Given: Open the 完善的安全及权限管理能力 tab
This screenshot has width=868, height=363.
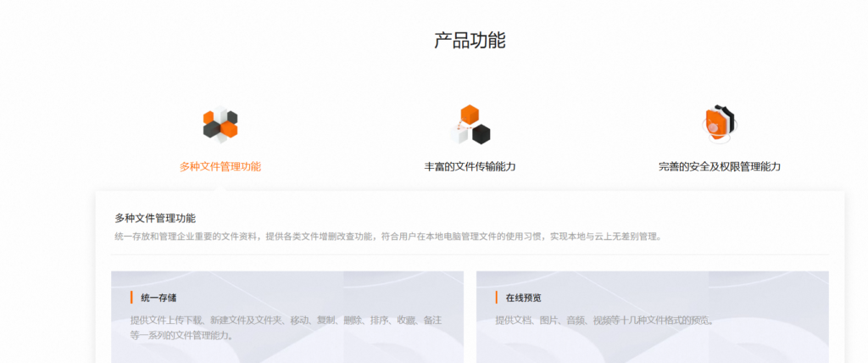Looking at the screenshot, I should (x=719, y=167).
